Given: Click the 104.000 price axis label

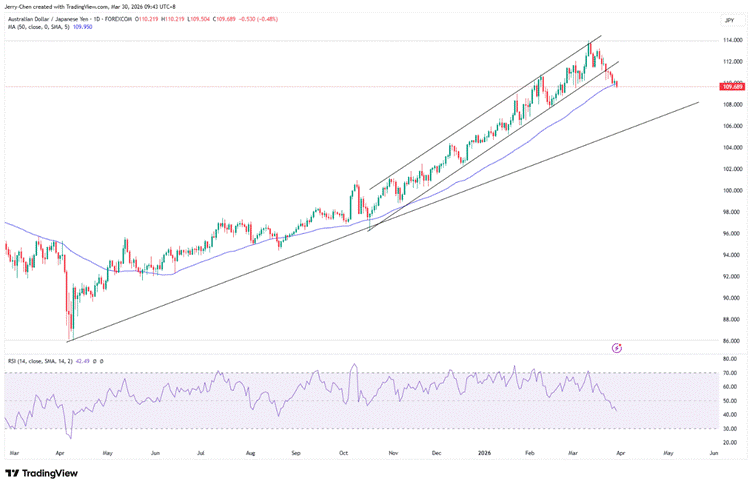Looking at the screenshot, I should [x=732, y=148].
